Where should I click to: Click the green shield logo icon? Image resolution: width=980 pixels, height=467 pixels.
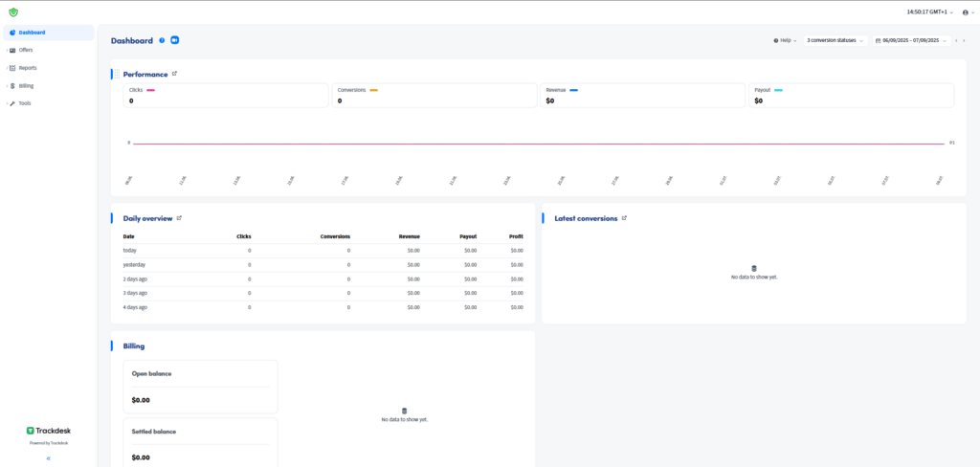(13, 11)
